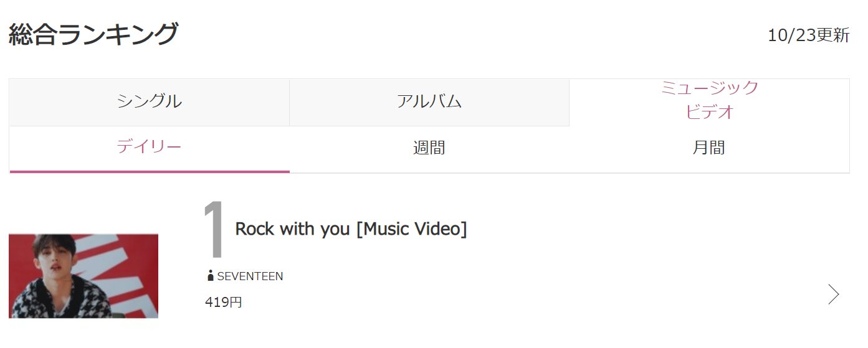The width and height of the screenshot is (868, 348).
Task: Click the SEVENTEEN artist name
Action: [x=250, y=276]
